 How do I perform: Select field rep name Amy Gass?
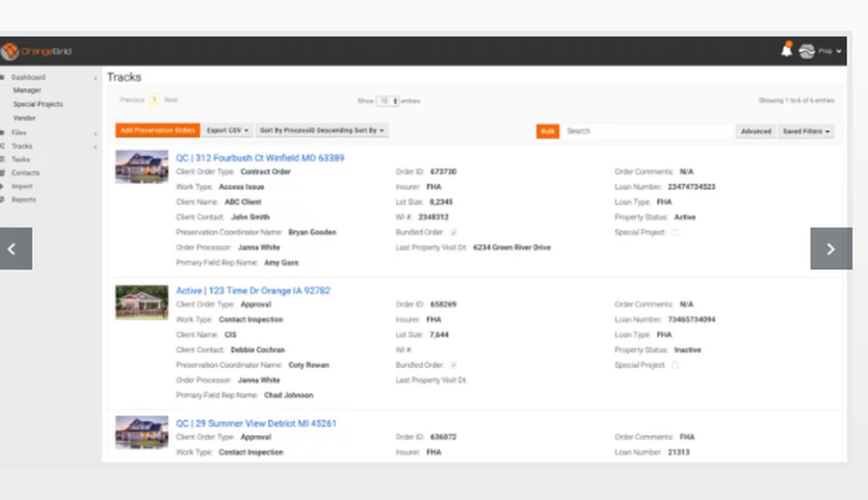pyautogui.click(x=281, y=263)
